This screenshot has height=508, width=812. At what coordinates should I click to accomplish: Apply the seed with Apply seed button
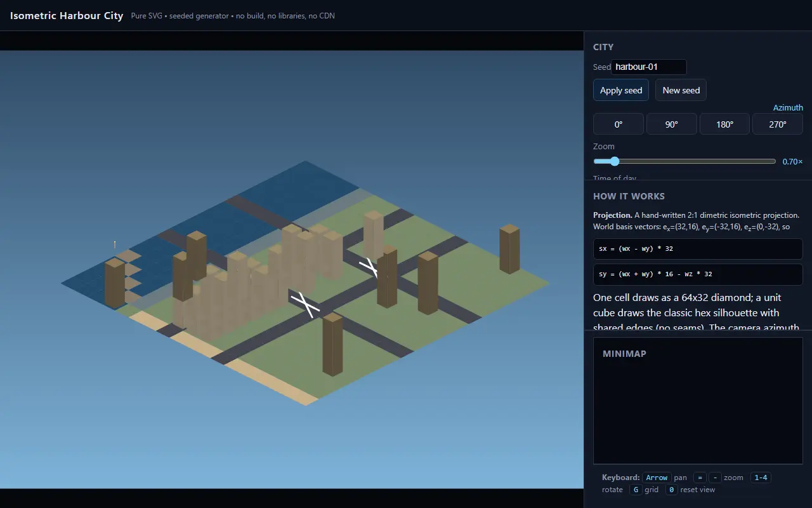620,90
